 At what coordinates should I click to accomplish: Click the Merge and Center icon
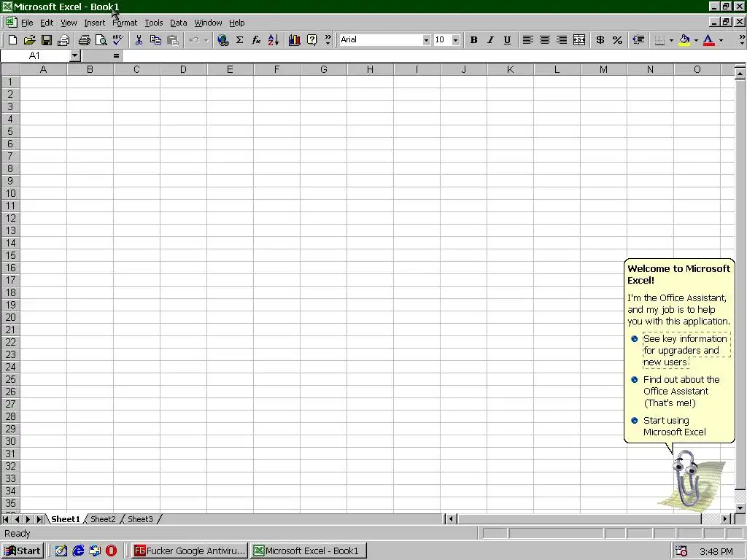click(x=578, y=40)
